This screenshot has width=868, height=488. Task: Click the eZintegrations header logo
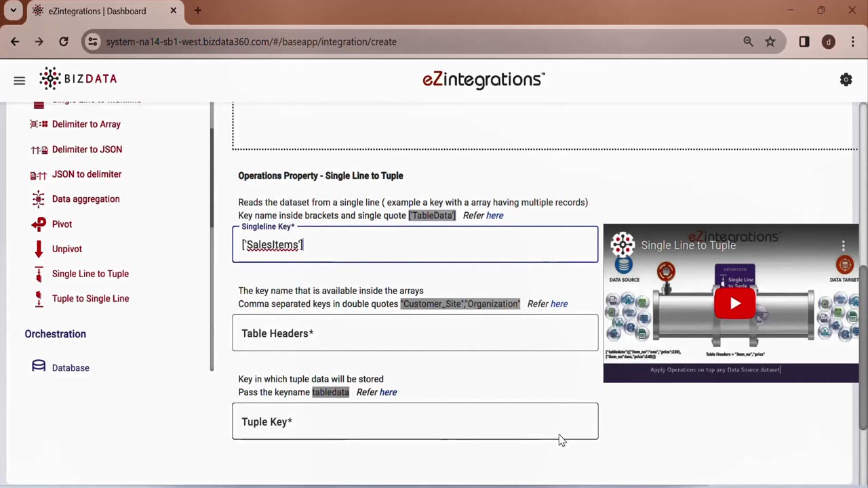click(484, 80)
